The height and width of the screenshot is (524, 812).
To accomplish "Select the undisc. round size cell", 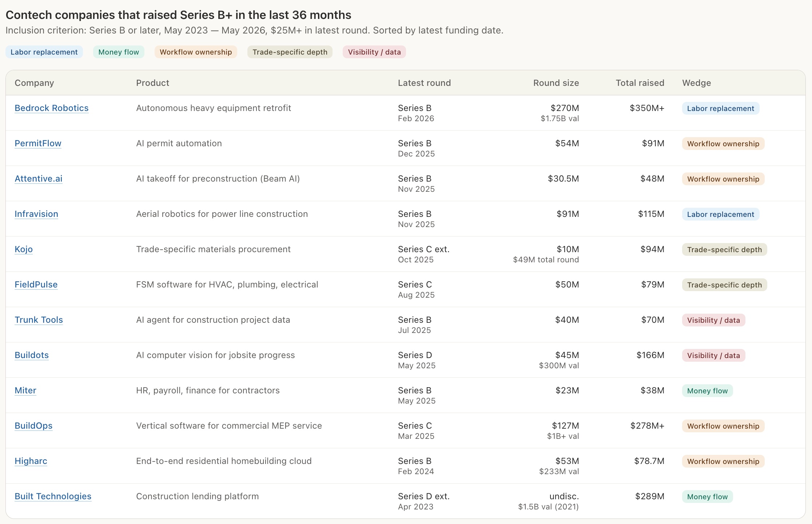I will pyautogui.click(x=564, y=496).
